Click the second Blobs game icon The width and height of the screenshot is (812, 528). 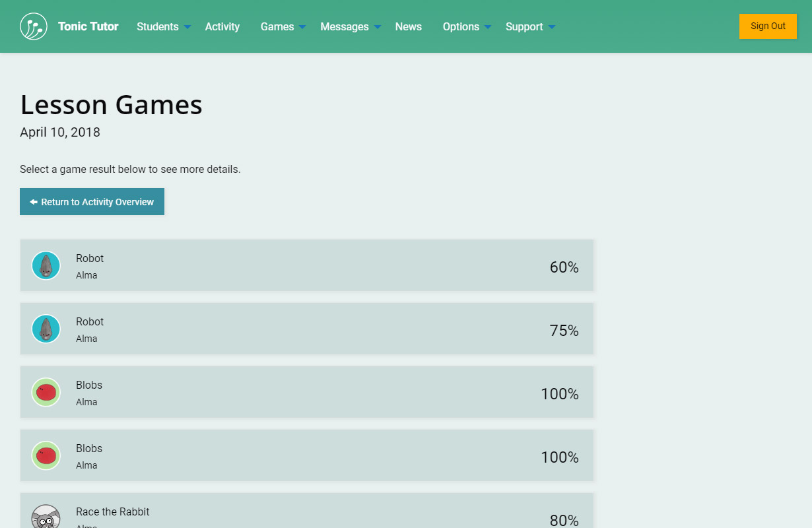(x=46, y=455)
